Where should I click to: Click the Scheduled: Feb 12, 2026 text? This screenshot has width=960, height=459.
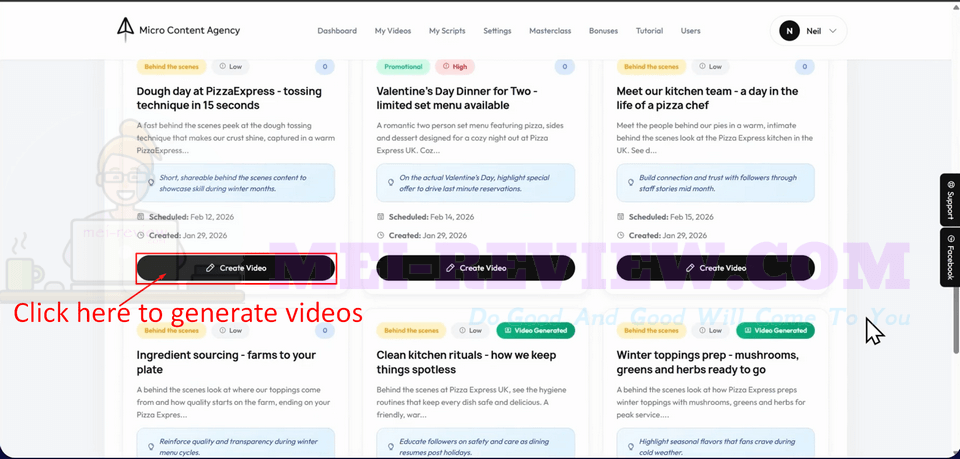191,217
